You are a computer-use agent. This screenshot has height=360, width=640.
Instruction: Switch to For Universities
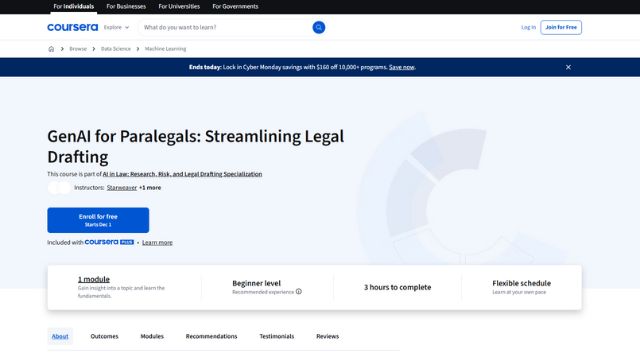coord(179,7)
